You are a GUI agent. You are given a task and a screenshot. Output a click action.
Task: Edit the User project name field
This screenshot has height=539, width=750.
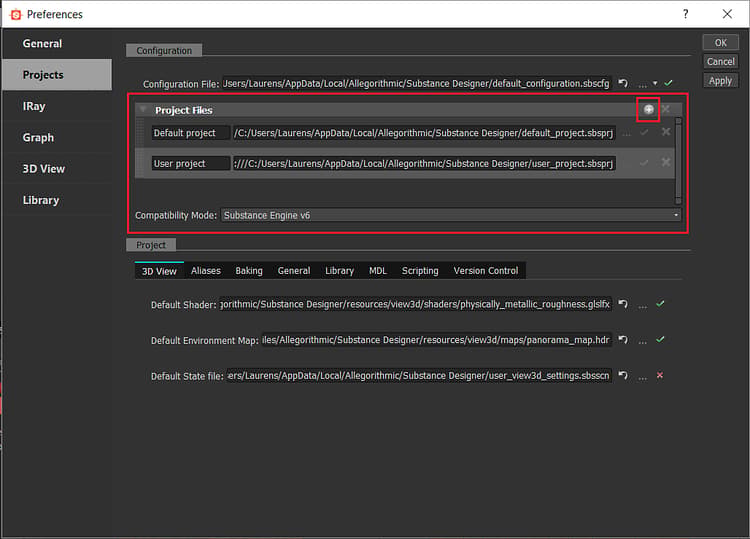[x=190, y=164]
